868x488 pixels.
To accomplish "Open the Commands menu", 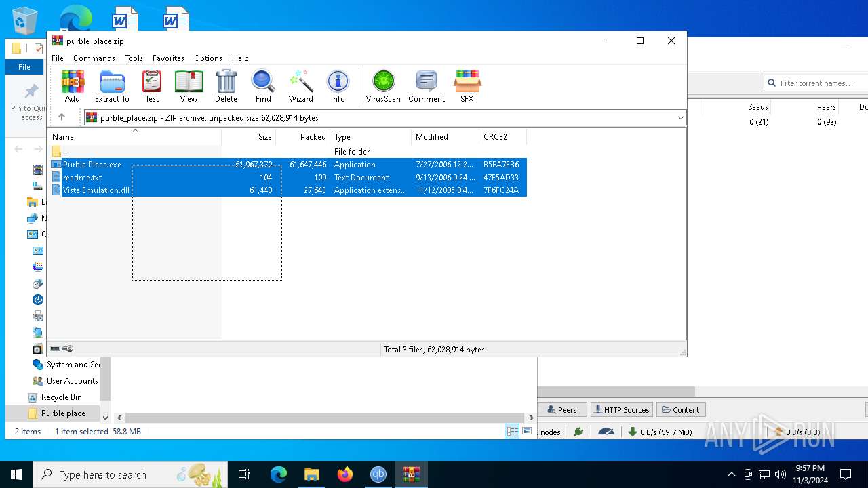I will pyautogui.click(x=94, y=58).
